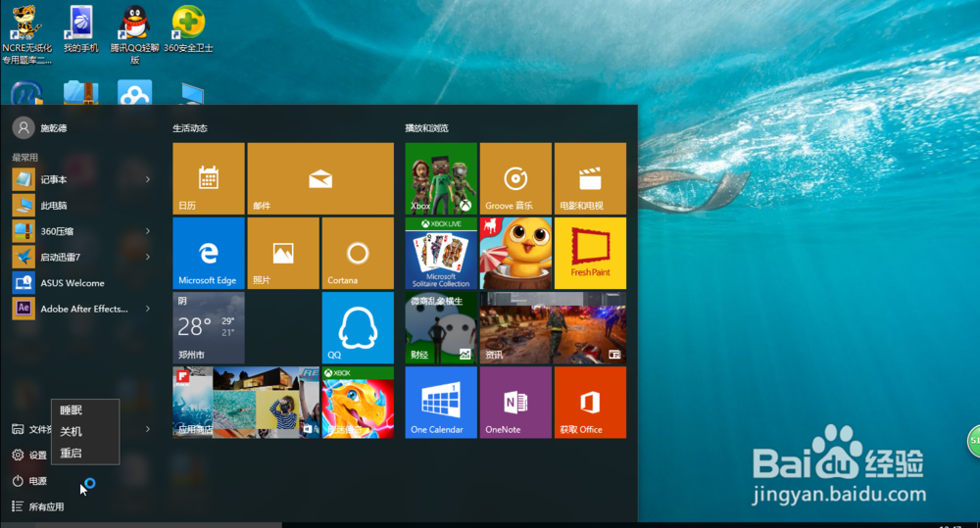Open Adobe After Effects entry
This screenshot has width=980, height=528.
pyautogui.click(x=81, y=309)
